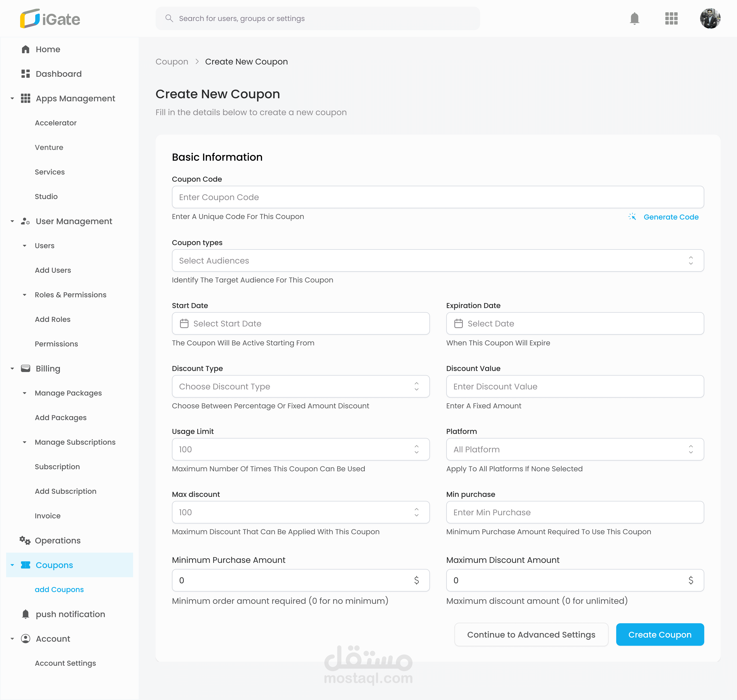
Task: Open the push notification menu item
Action: click(70, 614)
